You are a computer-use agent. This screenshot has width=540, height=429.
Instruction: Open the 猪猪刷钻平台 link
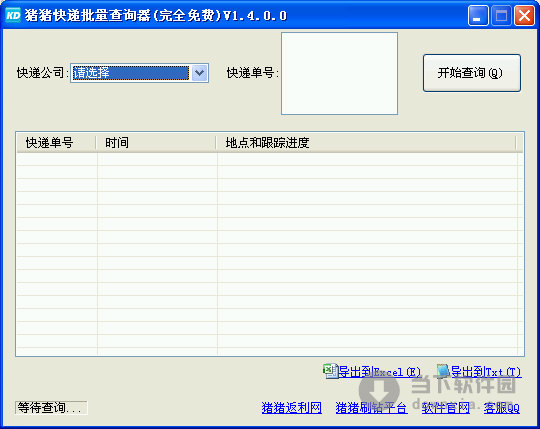pyautogui.click(x=372, y=408)
